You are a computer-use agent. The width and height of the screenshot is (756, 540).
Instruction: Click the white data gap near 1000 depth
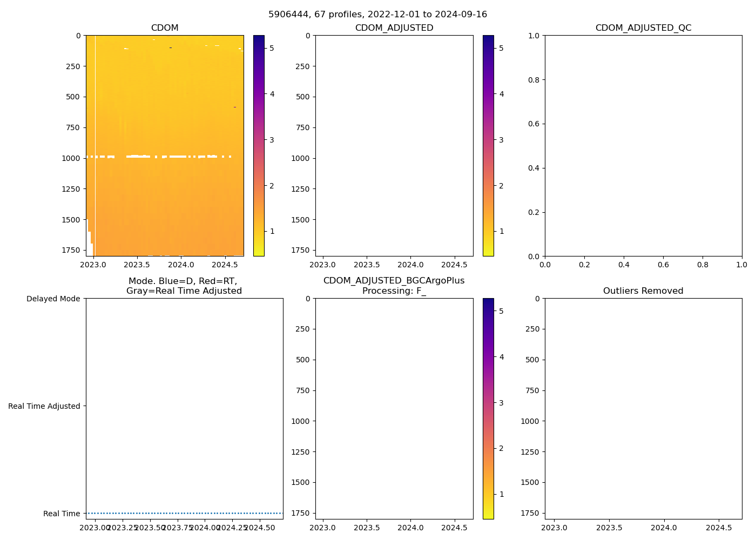click(138, 157)
